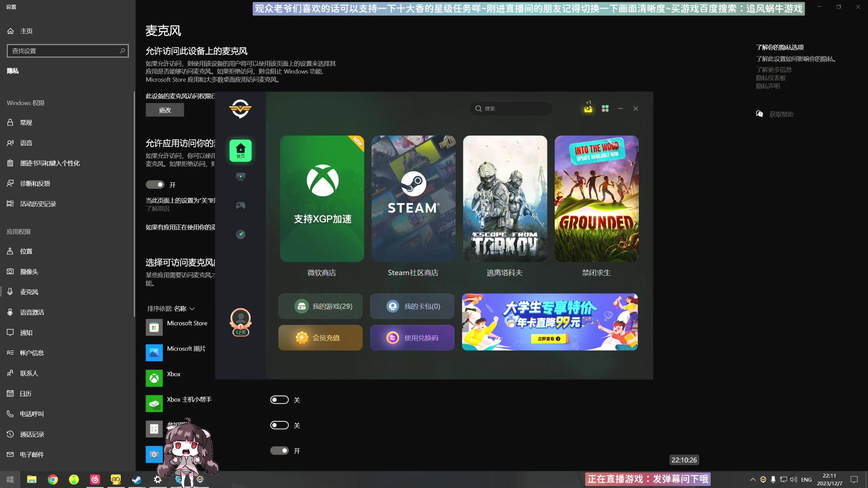This screenshot has height=488, width=868.
Task: Open the grid layout switcher icon
Action: [x=605, y=108]
